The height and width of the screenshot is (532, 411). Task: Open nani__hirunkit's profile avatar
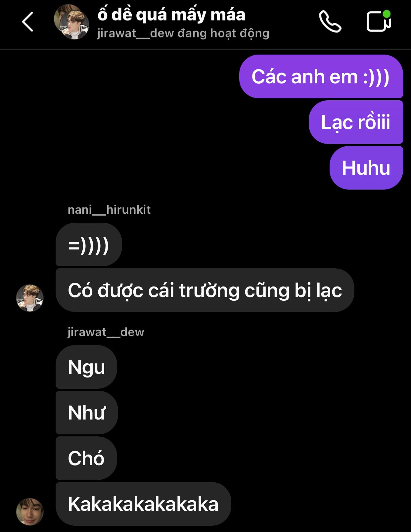(30, 298)
